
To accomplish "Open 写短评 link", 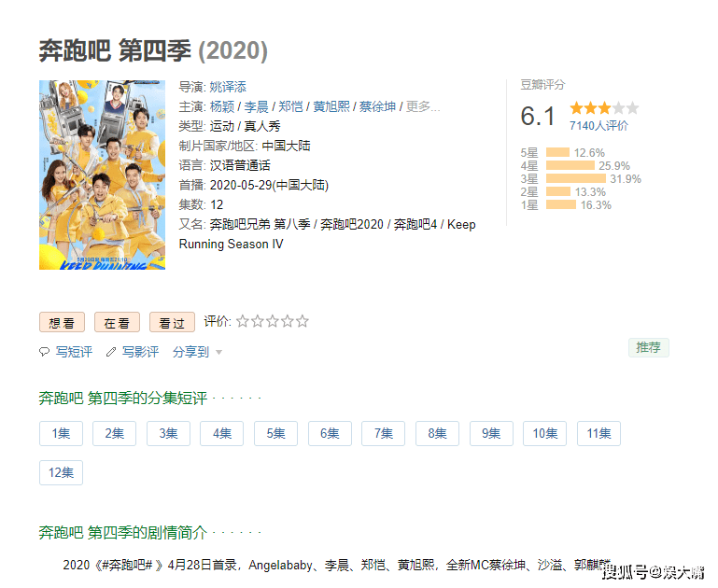I will tap(74, 352).
